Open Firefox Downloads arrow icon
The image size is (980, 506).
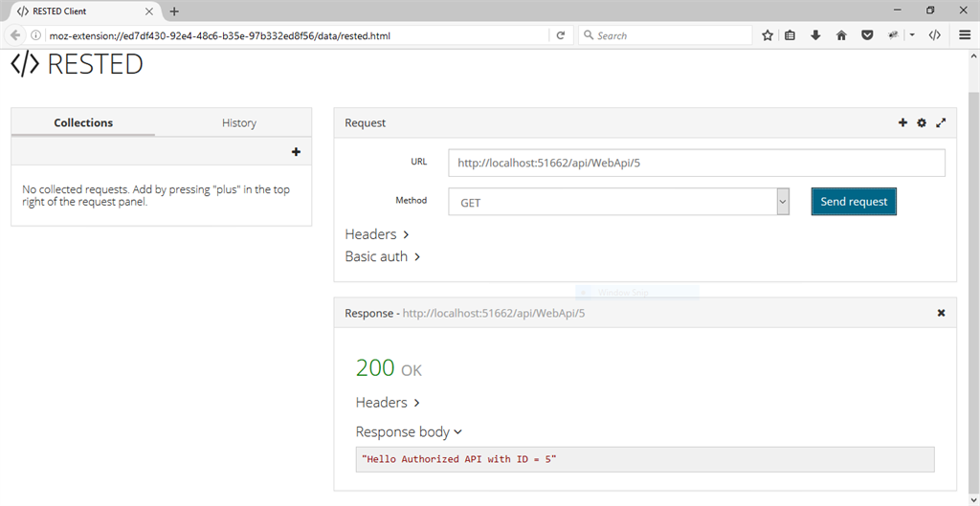pyautogui.click(x=815, y=35)
